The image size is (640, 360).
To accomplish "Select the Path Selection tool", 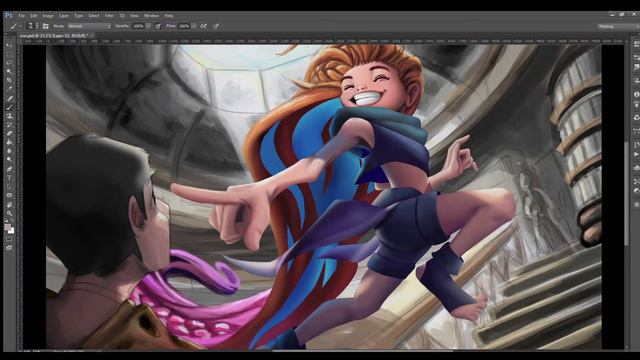I will tap(9, 187).
